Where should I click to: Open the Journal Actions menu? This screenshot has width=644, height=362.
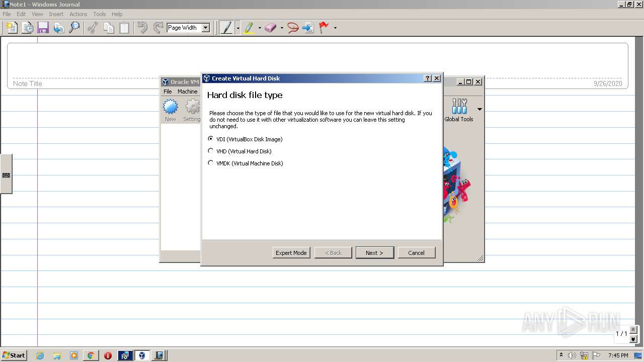click(78, 14)
